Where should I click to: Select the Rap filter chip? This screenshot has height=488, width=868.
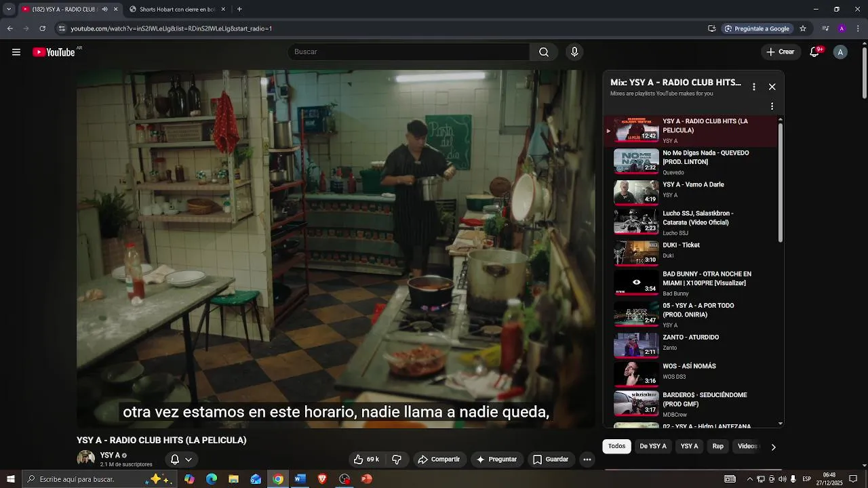[718, 447]
